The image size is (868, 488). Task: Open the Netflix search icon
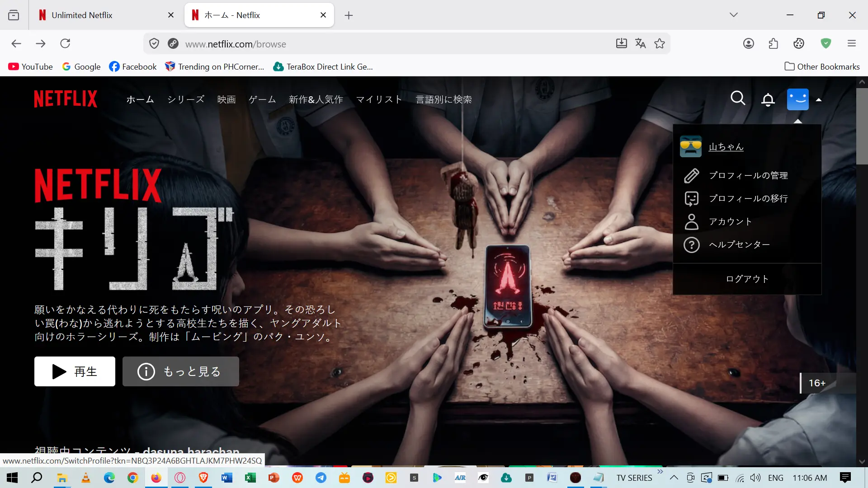pyautogui.click(x=738, y=99)
